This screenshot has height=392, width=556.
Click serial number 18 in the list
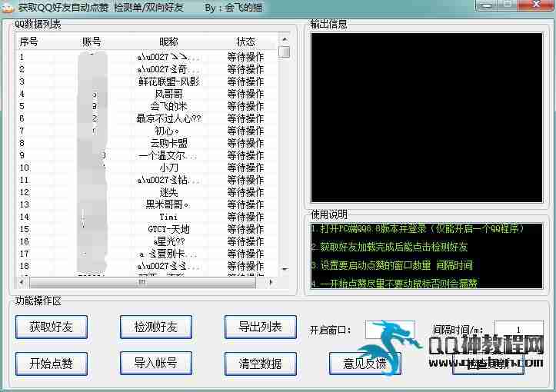click(x=24, y=266)
